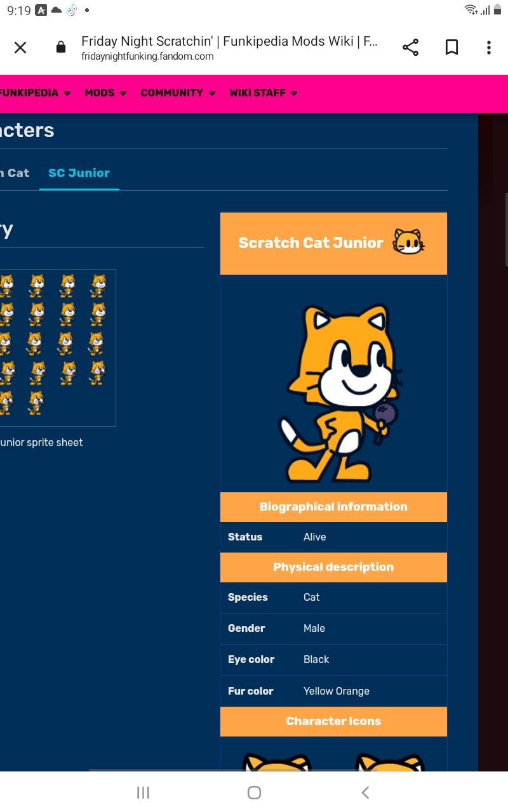Tap the Gender label in infobox
The height and width of the screenshot is (812, 508).
click(x=246, y=628)
